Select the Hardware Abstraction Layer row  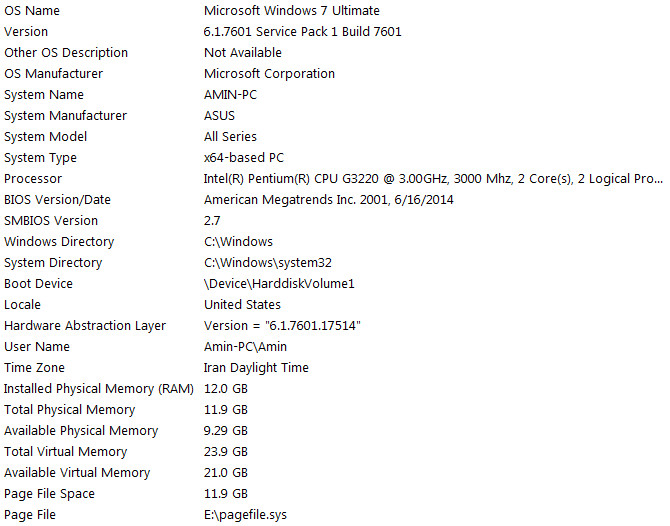tap(335, 326)
